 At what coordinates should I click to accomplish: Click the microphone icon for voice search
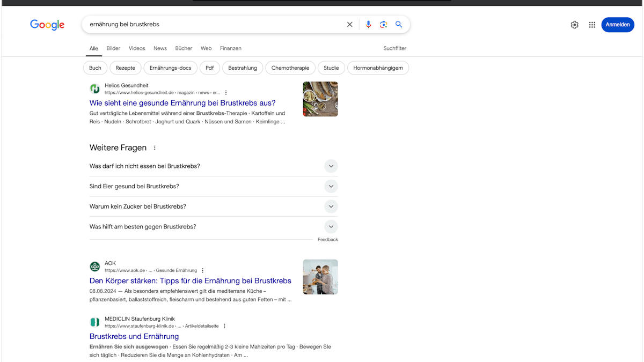point(368,24)
